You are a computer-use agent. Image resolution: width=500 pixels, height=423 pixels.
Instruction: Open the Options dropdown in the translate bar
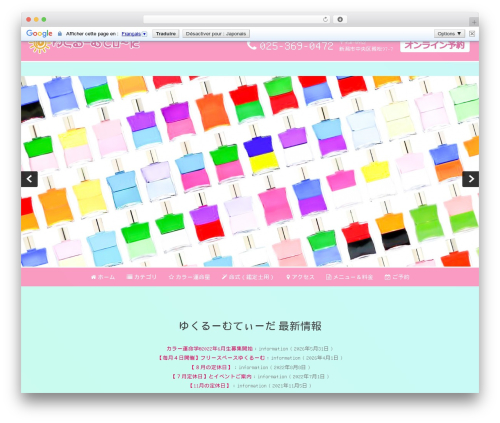click(x=449, y=34)
